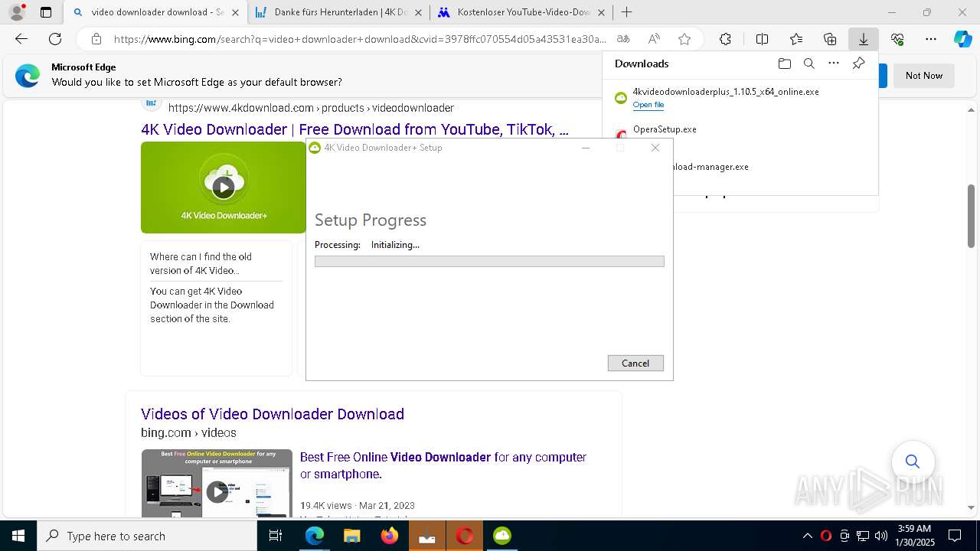The image size is (980, 551).
Task: Open '4K Video Downloader | Free Download' result
Action: [x=354, y=129]
